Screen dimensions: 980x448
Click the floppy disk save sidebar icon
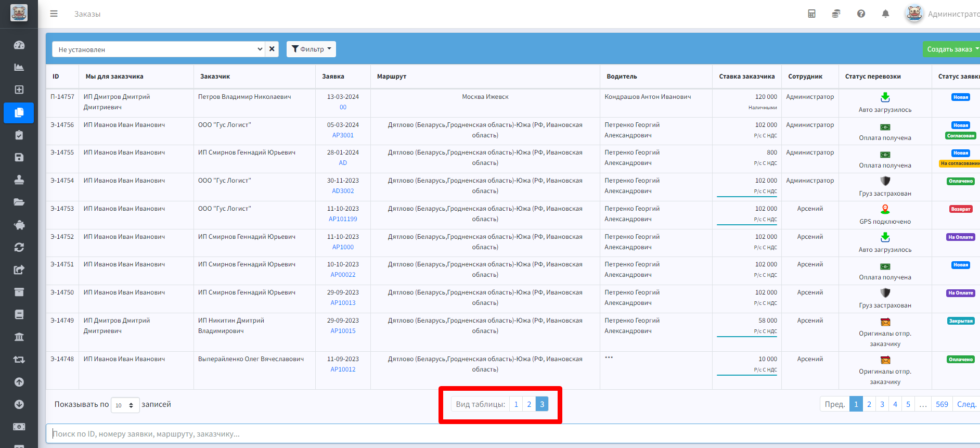pos(19,157)
